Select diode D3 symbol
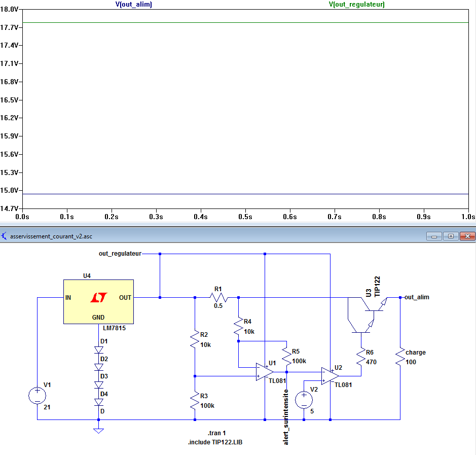Image resolution: width=476 pixels, height=455 pixels. pyautogui.click(x=99, y=385)
